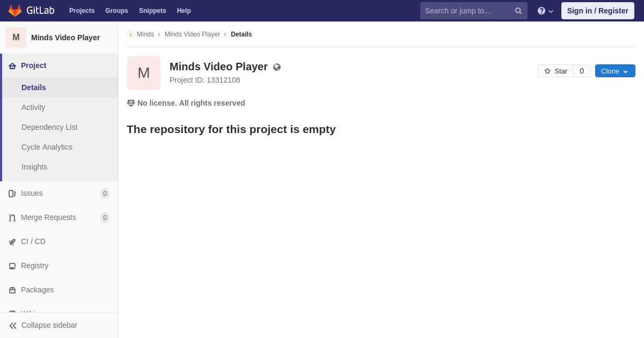Click the empty repository message
Screen dimensions: 644x338
click(231, 129)
